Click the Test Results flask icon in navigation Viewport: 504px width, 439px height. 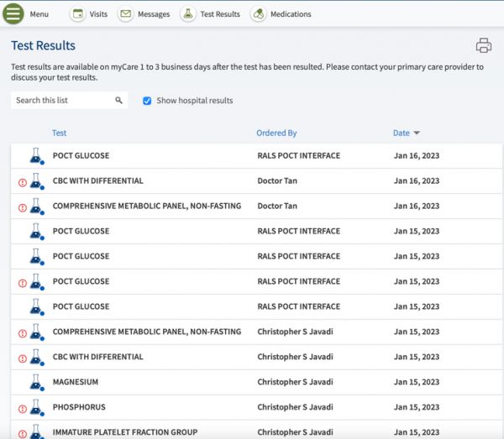188,14
